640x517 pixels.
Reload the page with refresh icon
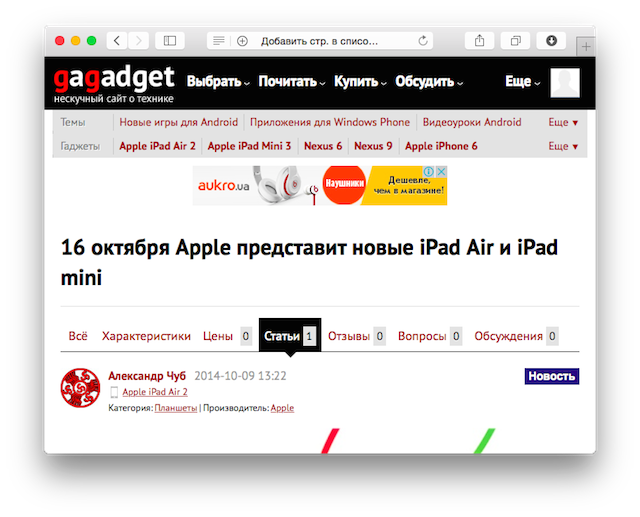pos(423,41)
